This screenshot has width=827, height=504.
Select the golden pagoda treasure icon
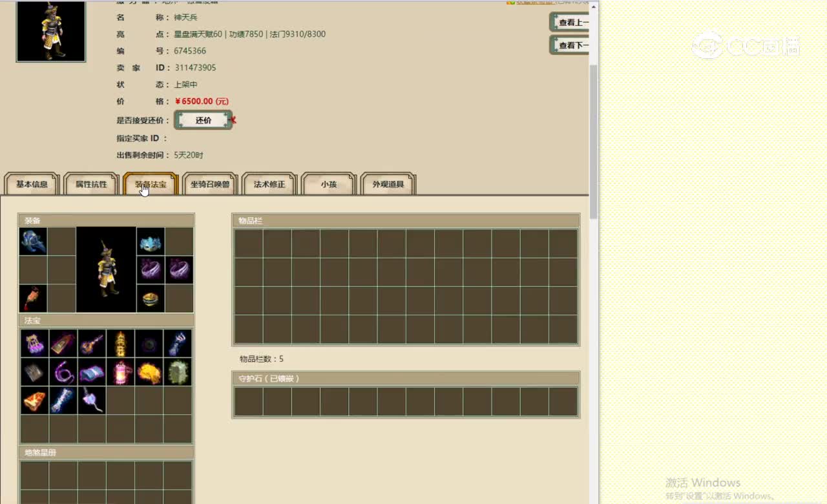(x=120, y=343)
